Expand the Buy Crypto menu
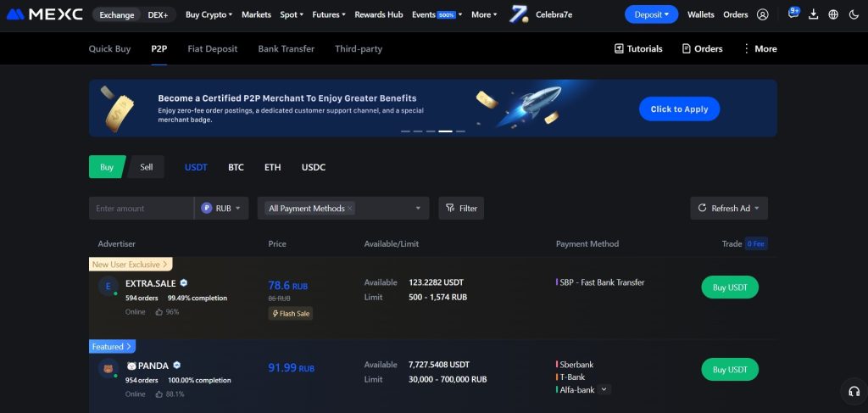This screenshot has width=868, height=413. 209,15
